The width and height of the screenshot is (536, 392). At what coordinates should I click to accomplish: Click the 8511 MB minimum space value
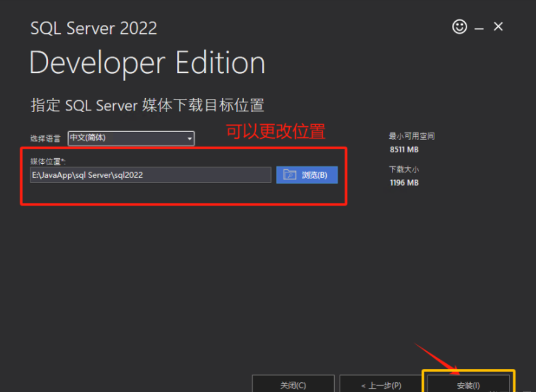404,150
